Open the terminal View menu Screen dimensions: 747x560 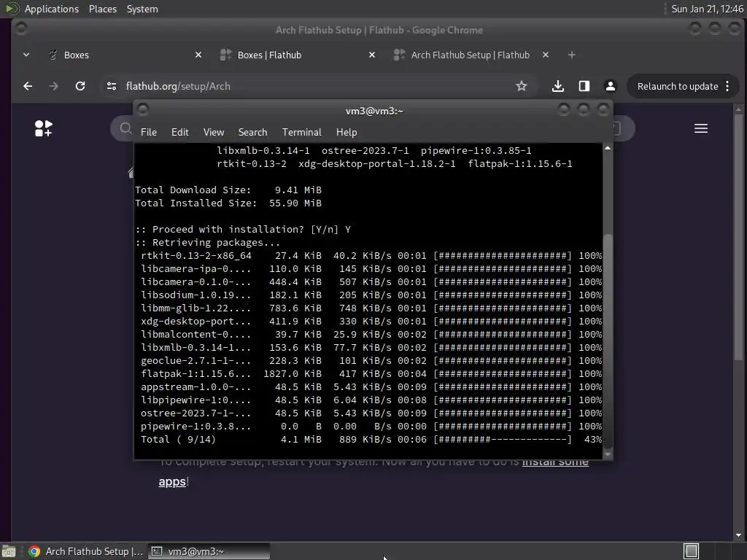point(214,133)
